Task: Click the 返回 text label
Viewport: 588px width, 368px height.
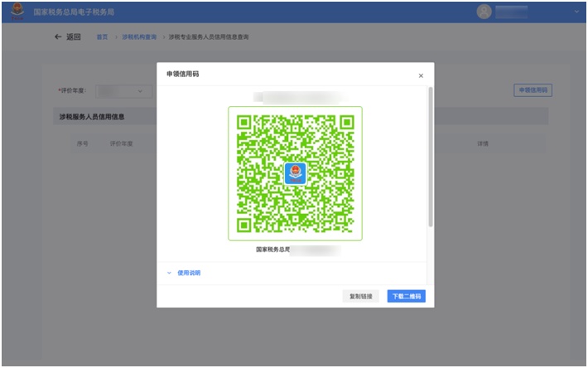Action: 74,36
